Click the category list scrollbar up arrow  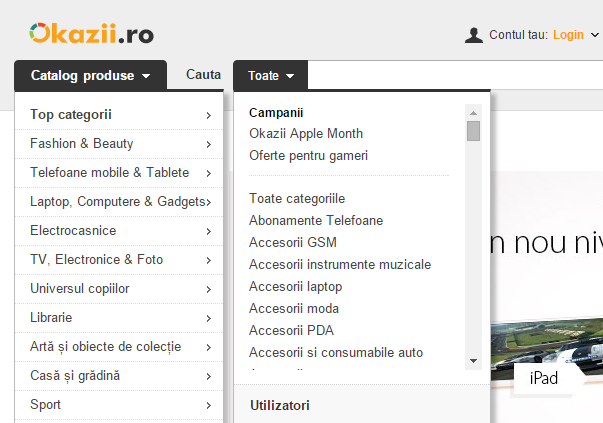473,113
